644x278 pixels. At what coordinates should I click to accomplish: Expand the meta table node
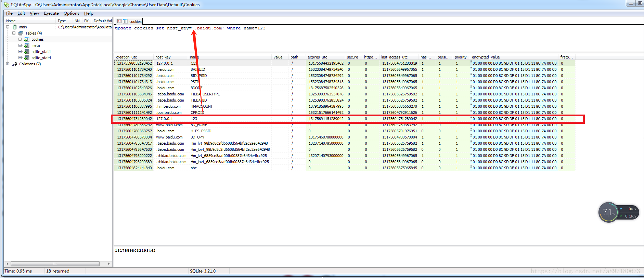(x=20, y=45)
